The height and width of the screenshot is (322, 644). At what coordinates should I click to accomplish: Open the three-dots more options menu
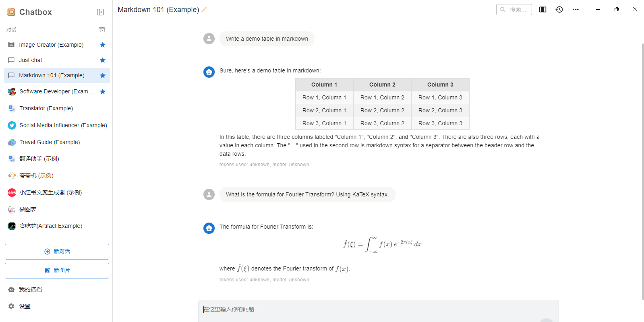click(576, 10)
